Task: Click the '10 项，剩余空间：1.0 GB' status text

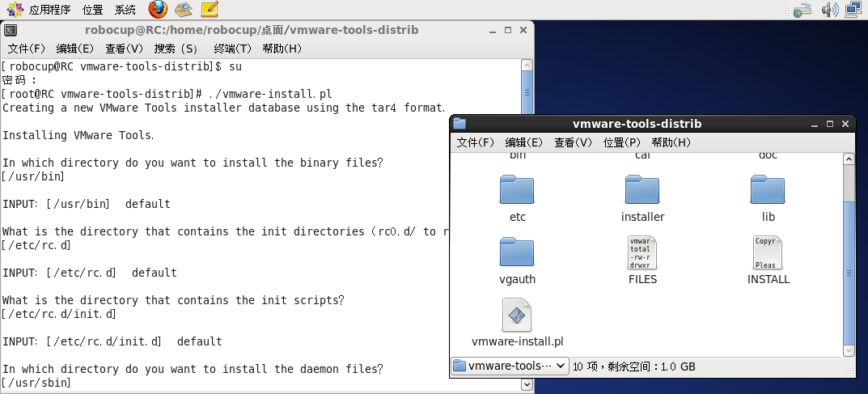Action: [x=634, y=366]
